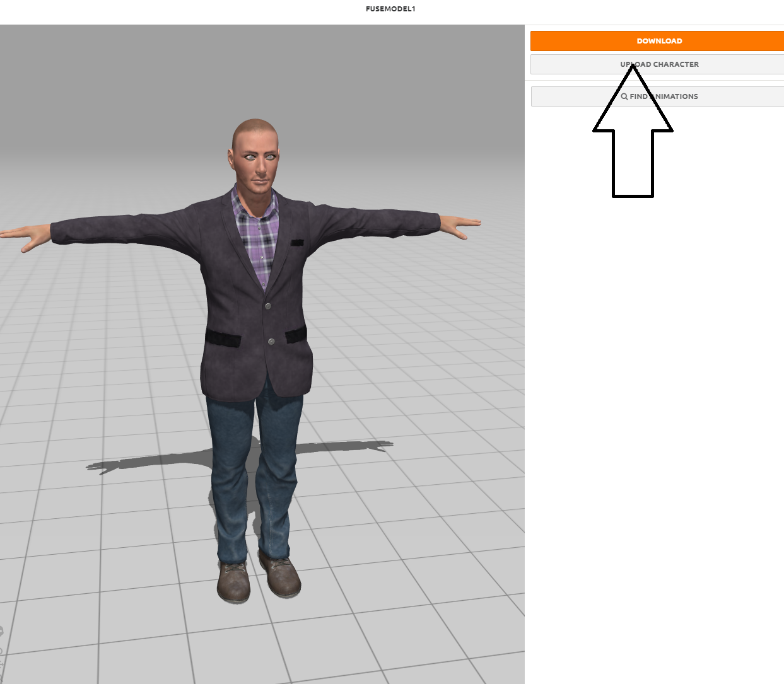
Task: Click the orange Download button
Action: click(x=657, y=41)
